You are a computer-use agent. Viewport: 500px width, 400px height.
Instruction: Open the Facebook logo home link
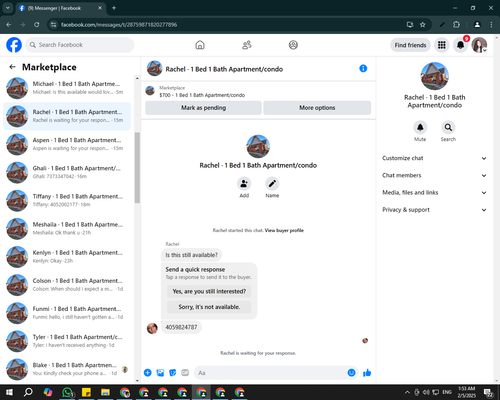14,45
